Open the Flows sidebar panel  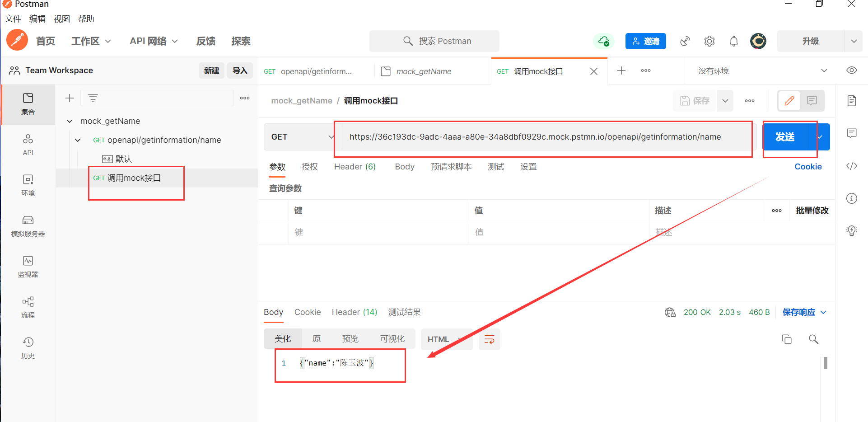click(28, 307)
